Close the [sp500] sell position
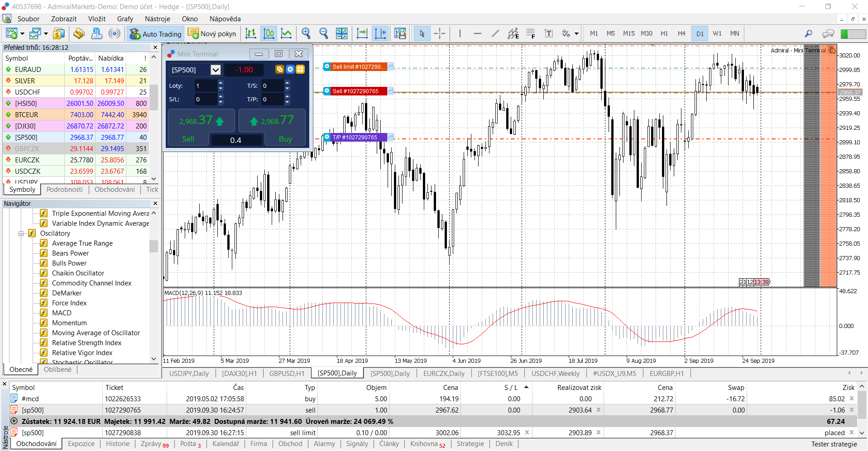The image size is (868, 451). [852, 410]
